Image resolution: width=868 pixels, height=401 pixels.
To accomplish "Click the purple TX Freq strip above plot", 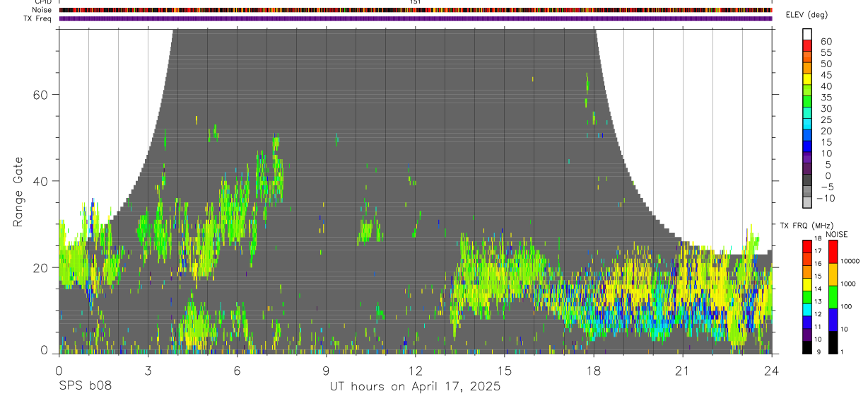I will [x=416, y=18].
